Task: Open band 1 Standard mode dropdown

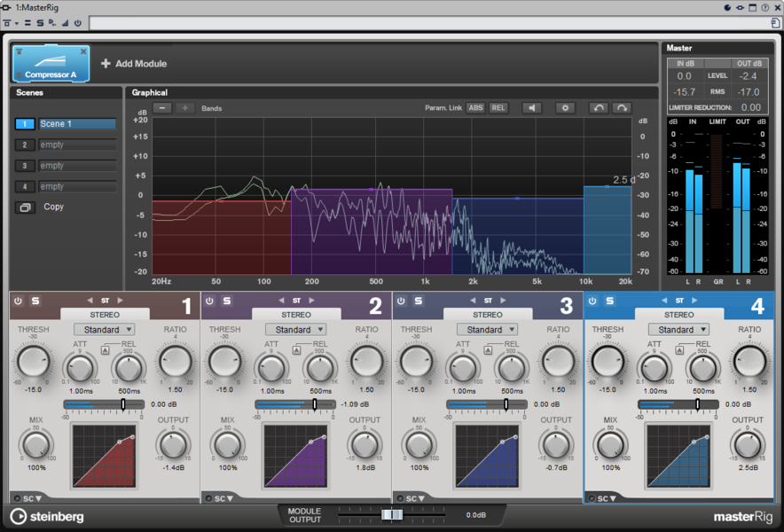Action: click(105, 330)
